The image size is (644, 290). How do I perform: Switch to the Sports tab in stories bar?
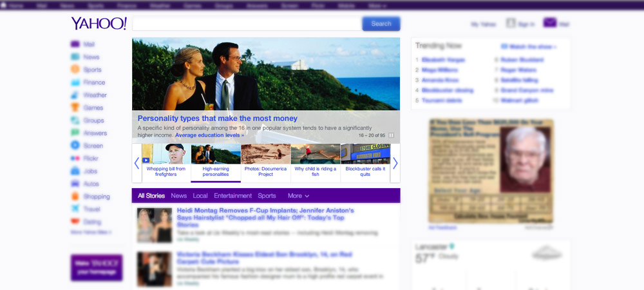tap(267, 195)
